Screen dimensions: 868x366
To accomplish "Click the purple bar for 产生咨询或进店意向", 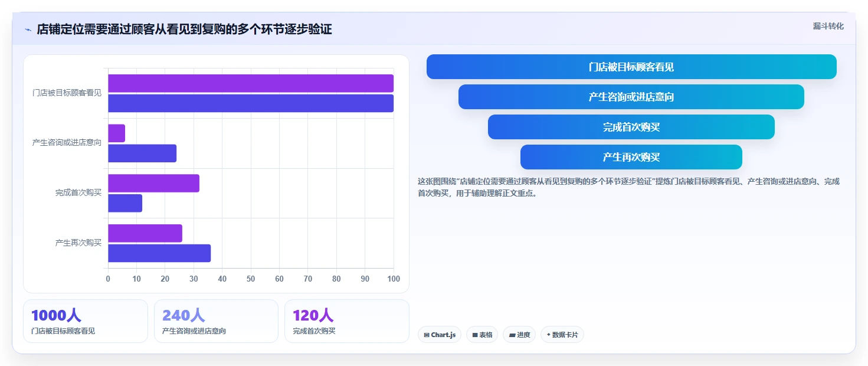I will [116, 133].
